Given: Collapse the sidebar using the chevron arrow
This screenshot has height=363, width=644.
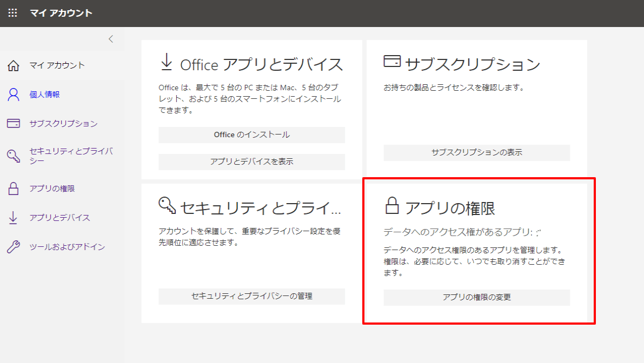Looking at the screenshot, I should point(110,39).
